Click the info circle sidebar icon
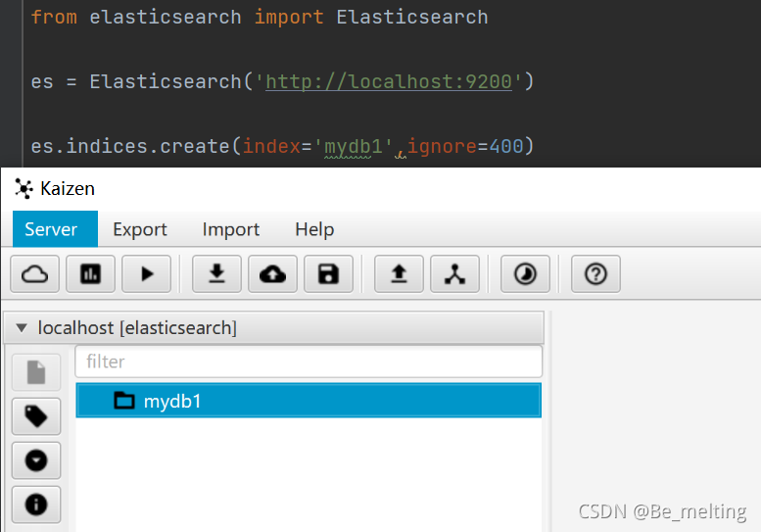761x532 pixels. [x=36, y=505]
